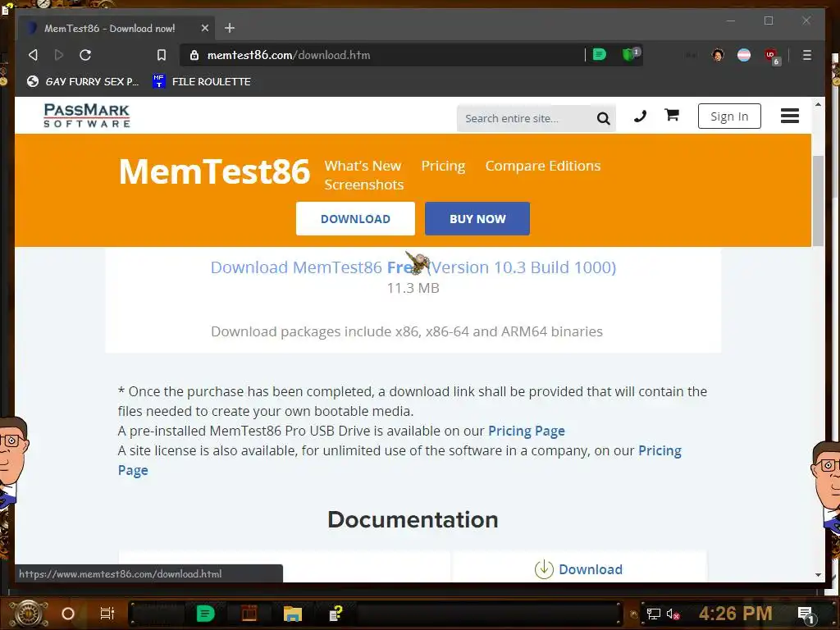The width and height of the screenshot is (840, 630).
Task: Open the What's New menu item
Action: point(363,166)
